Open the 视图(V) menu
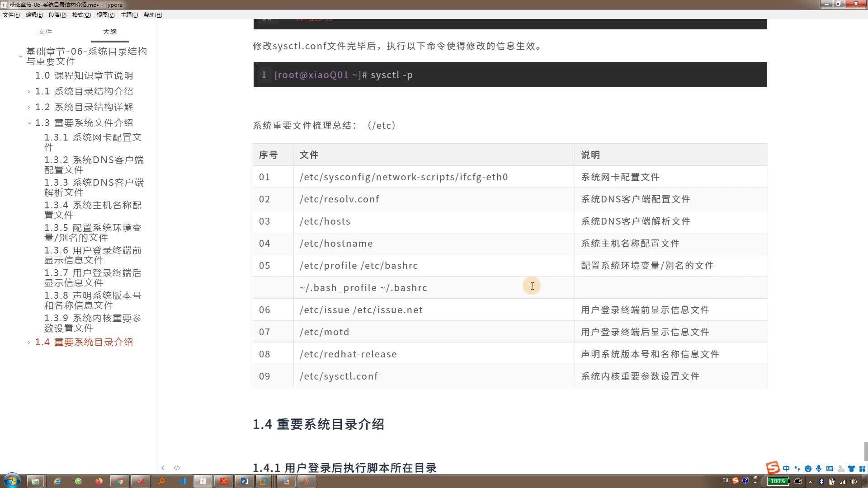This screenshot has width=868, height=488. [105, 15]
